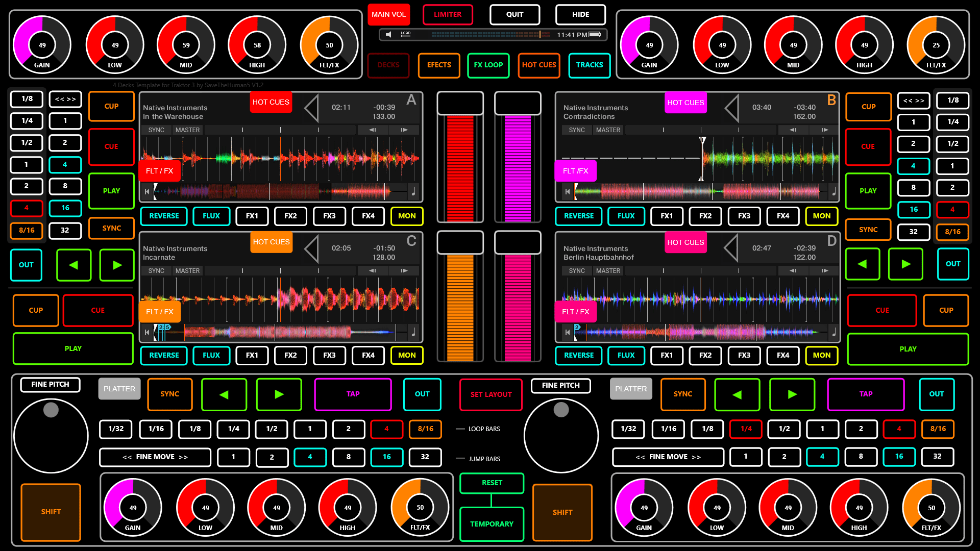This screenshot has width=980, height=551.
Task: Click Deck B tempo bend left arrow
Action: 793,130
